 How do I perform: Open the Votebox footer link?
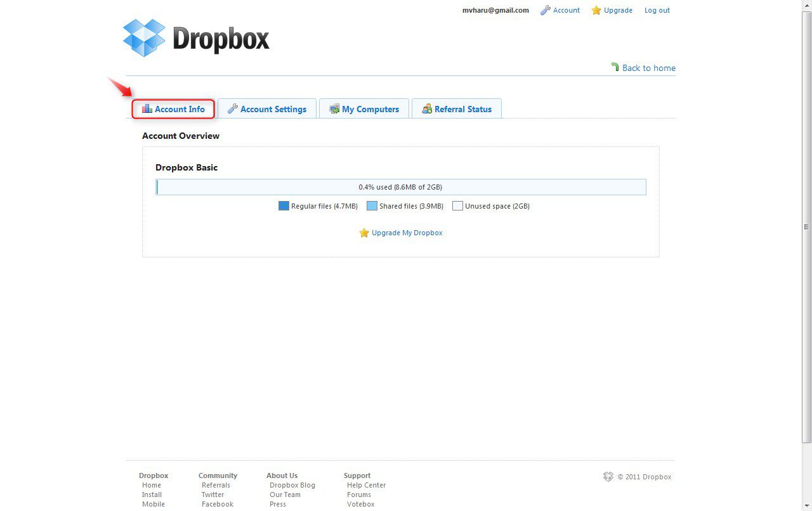(x=361, y=504)
